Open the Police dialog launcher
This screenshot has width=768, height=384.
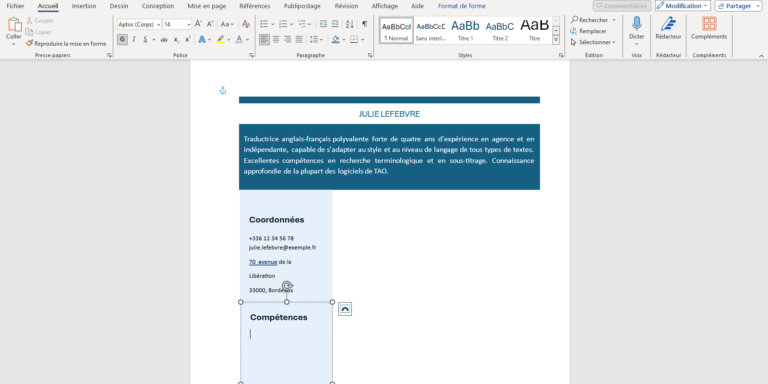point(252,55)
